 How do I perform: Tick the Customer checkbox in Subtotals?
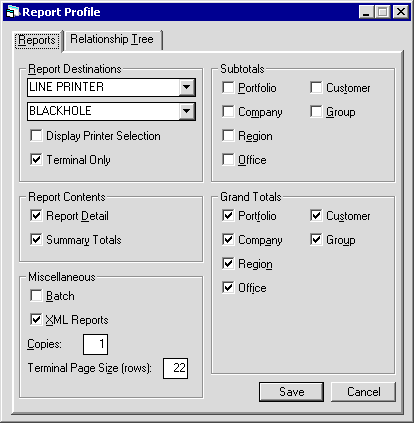click(x=316, y=88)
